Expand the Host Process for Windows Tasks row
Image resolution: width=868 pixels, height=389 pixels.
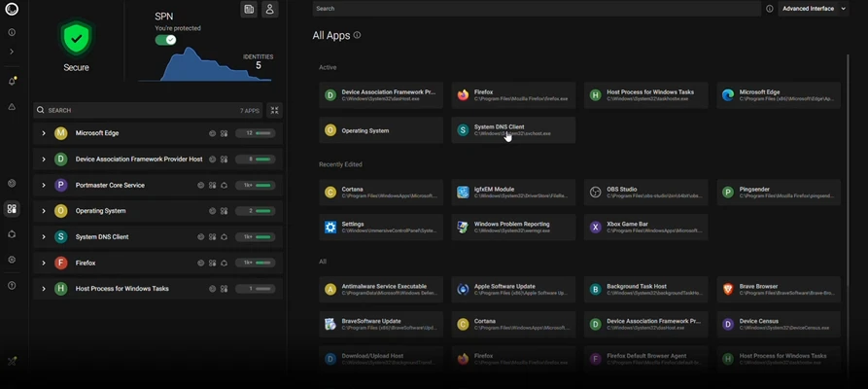click(x=43, y=289)
